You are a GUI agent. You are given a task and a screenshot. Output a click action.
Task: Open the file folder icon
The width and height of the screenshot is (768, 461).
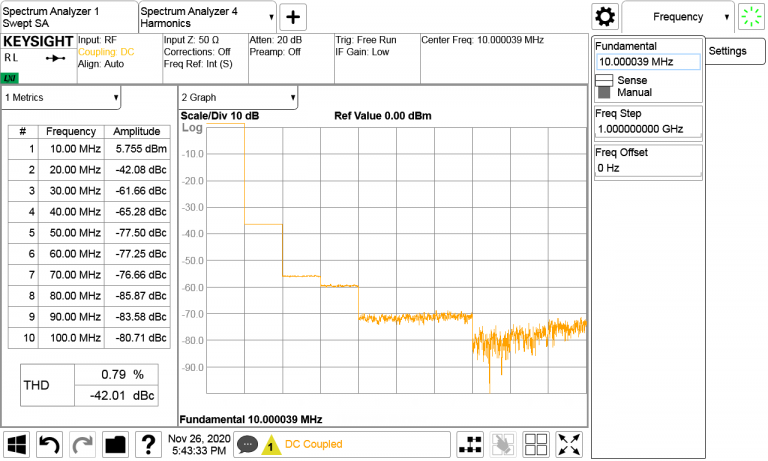(115, 444)
